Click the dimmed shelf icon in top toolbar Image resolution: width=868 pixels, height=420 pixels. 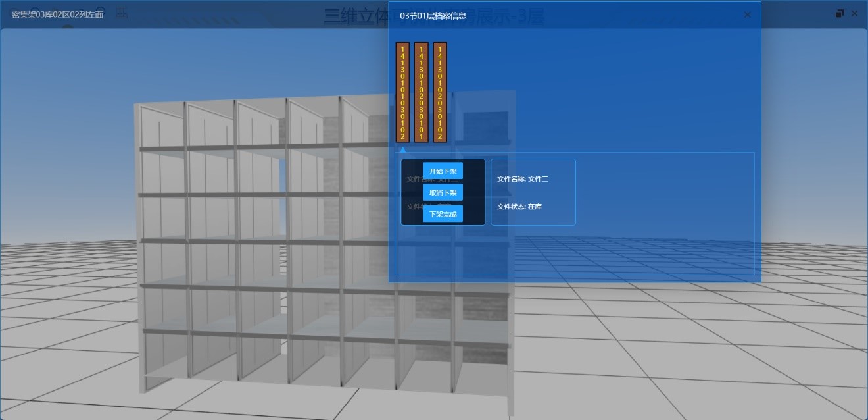[x=122, y=13]
